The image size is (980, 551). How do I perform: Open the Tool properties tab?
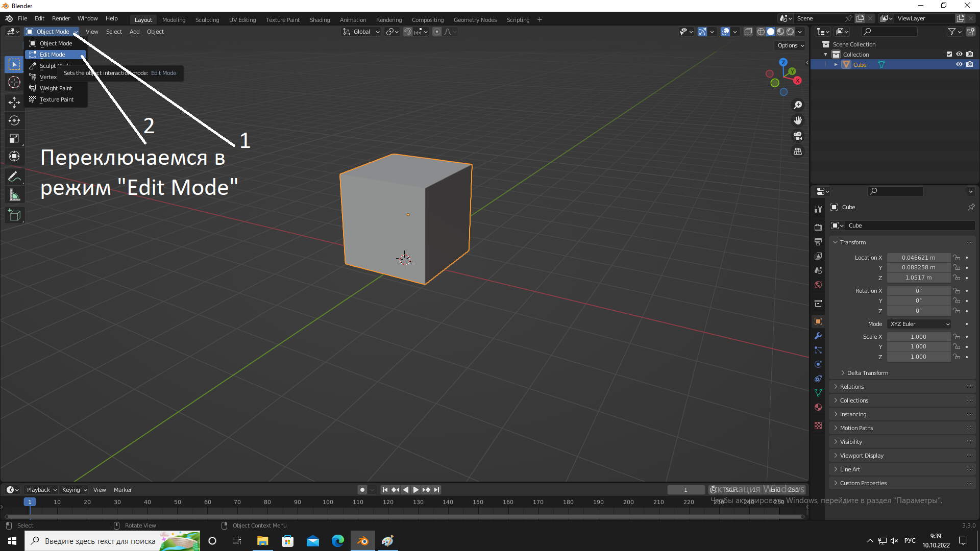point(818,209)
